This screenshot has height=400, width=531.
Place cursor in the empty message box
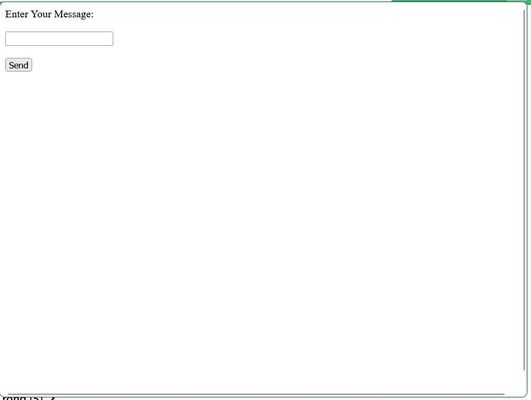(x=59, y=39)
